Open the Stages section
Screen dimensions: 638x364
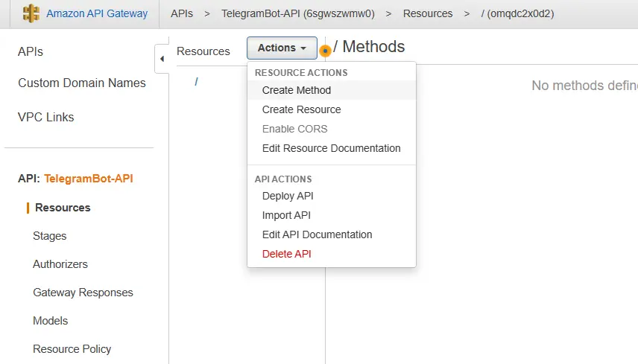(49, 236)
